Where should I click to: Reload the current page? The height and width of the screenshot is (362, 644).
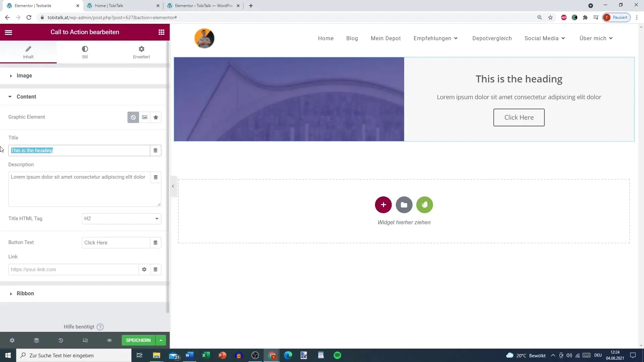pyautogui.click(x=29, y=17)
